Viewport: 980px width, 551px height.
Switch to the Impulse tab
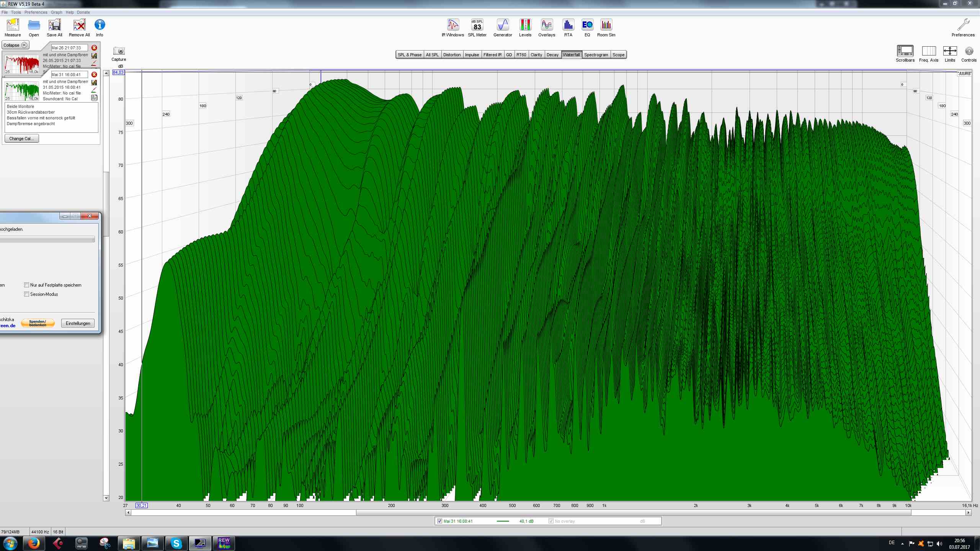click(x=472, y=55)
